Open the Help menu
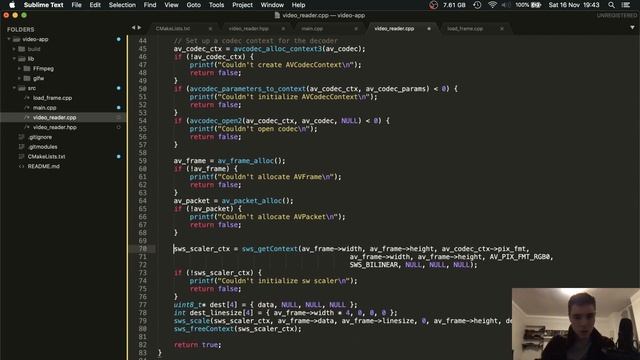Viewport: 640px width, 360px height. tap(298, 5)
